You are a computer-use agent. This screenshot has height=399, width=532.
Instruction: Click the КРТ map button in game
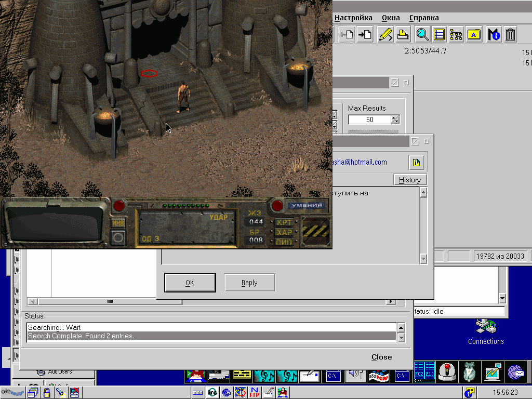click(284, 222)
